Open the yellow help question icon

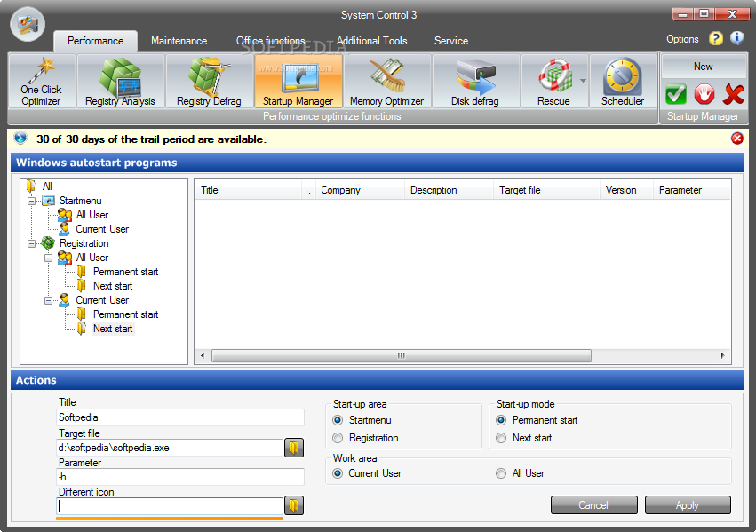(x=716, y=38)
